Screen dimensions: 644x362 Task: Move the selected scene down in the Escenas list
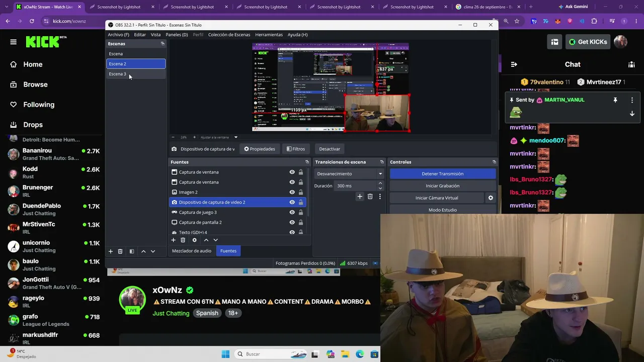tap(153, 251)
